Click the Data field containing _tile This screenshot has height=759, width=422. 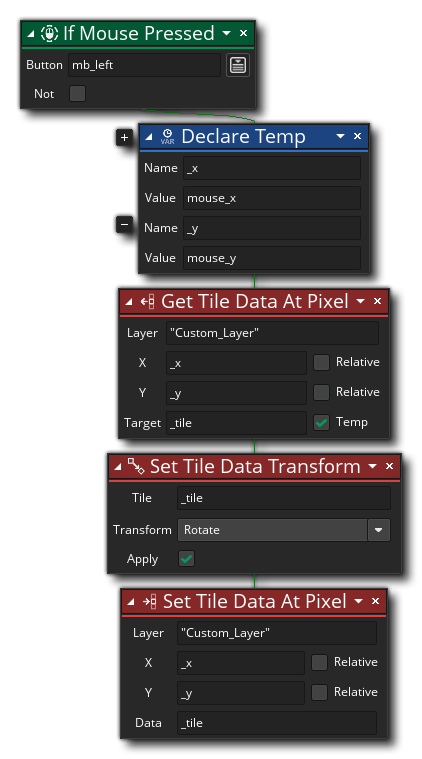point(277,723)
